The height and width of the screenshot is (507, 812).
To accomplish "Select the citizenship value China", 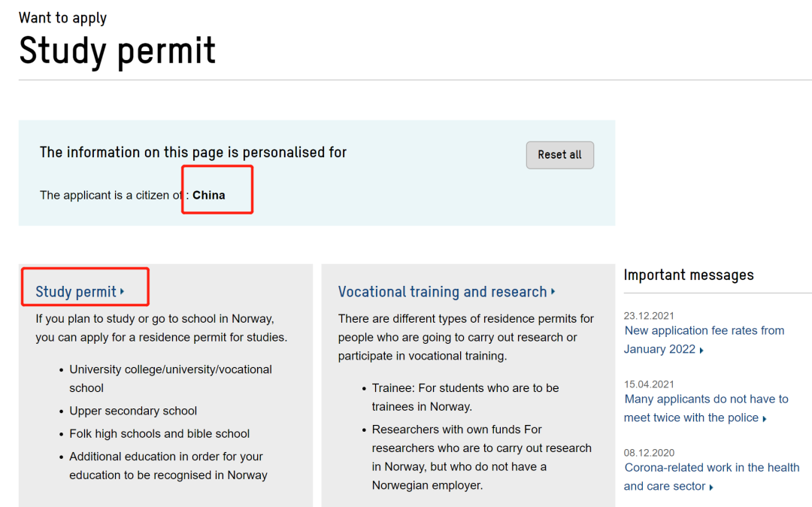I will tap(209, 195).
